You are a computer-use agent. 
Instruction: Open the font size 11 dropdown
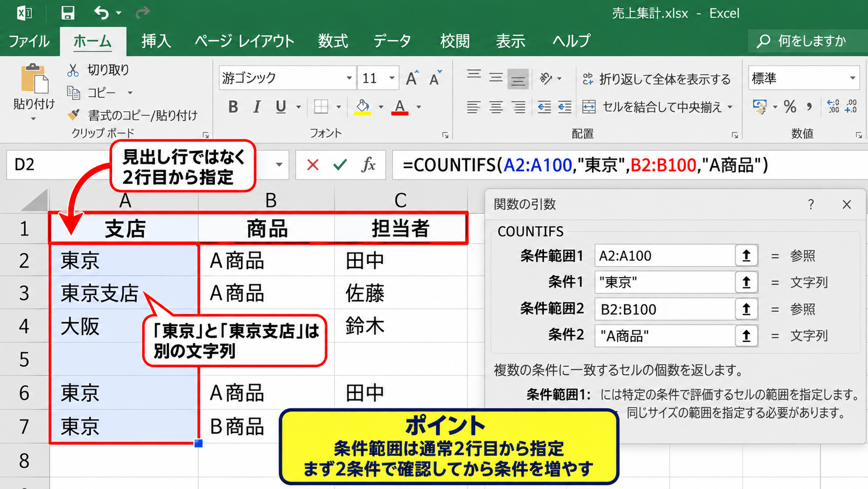[392, 78]
